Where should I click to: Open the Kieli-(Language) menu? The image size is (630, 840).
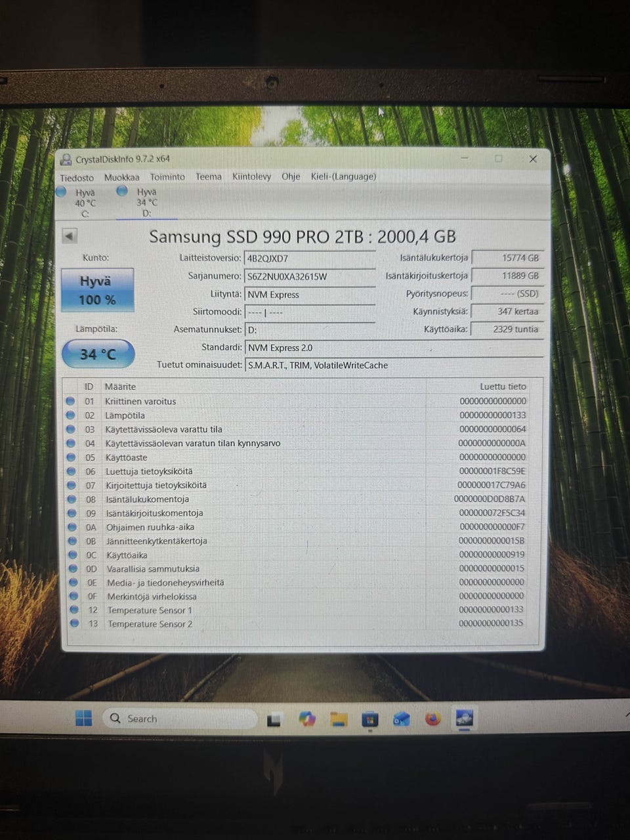click(343, 177)
